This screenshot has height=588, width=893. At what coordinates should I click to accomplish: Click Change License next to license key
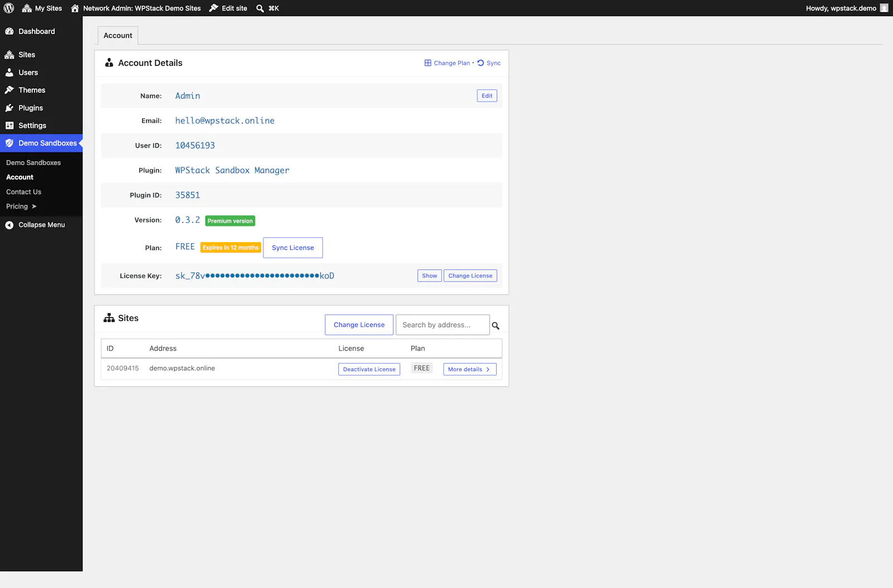tap(470, 276)
